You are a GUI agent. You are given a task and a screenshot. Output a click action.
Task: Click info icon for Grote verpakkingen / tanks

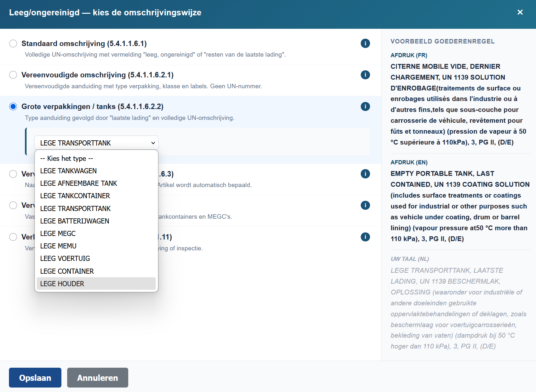click(365, 106)
